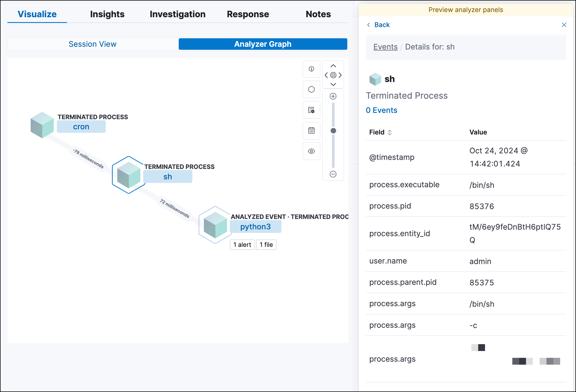Switch to Insights tab
This screenshot has height=392, width=576.
coord(108,14)
